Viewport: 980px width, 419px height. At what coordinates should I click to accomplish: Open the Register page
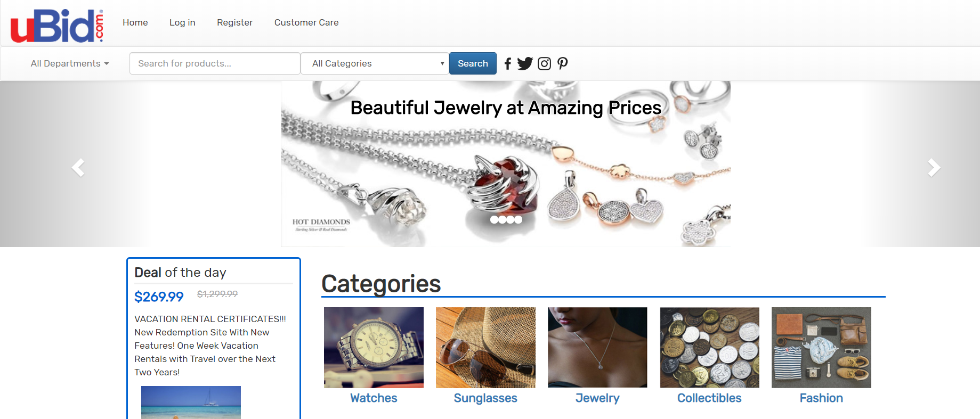[234, 22]
